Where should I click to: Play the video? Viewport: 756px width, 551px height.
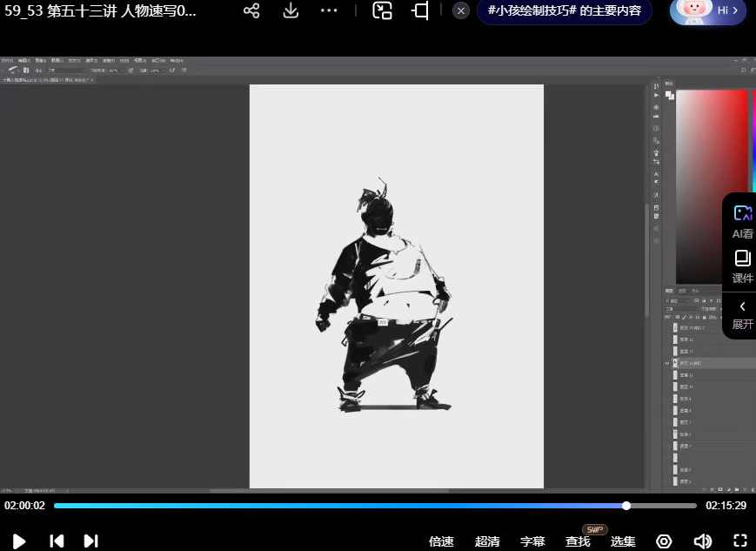click(x=19, y=541)
